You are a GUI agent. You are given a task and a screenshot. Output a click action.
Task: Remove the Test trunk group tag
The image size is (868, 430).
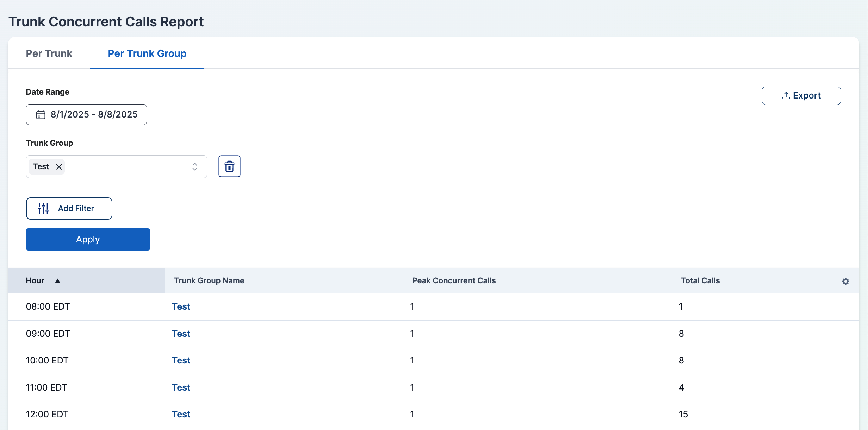coord(59,167)
